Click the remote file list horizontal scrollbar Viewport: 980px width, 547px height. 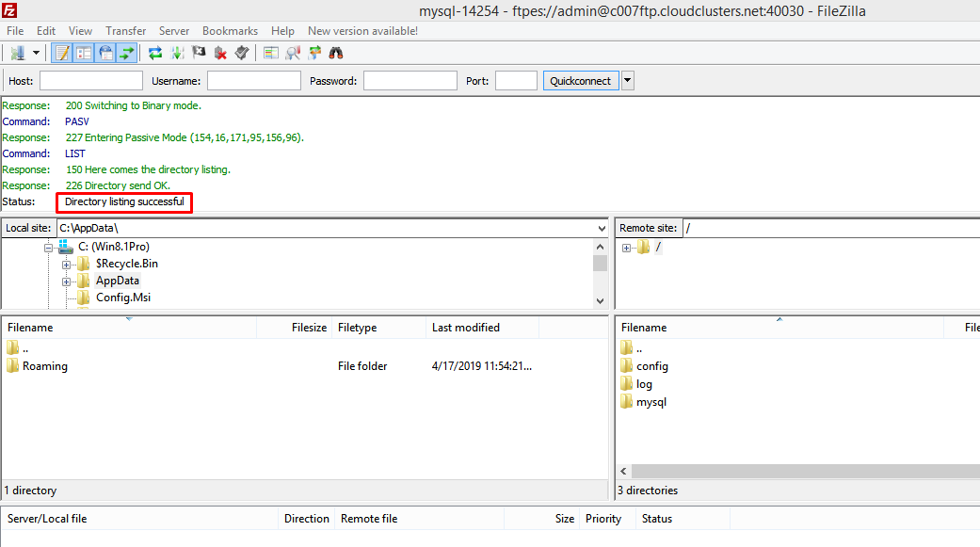click(x=800, y=471)
